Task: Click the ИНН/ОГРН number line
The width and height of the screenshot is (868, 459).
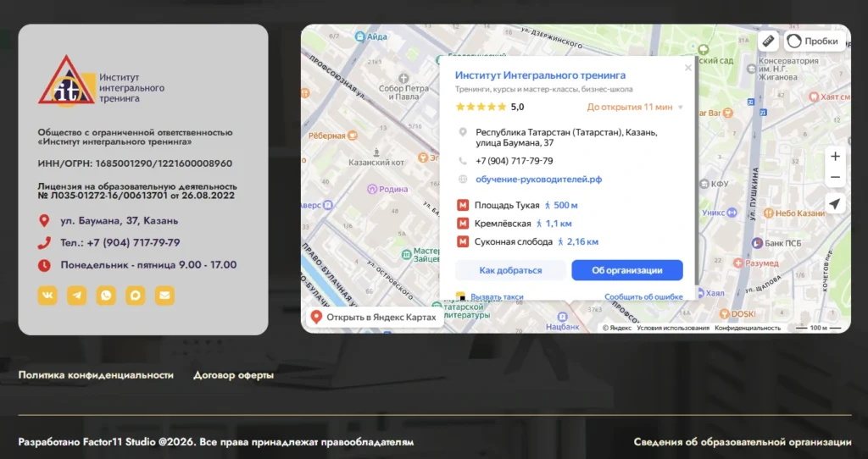Action: point(135,163)
